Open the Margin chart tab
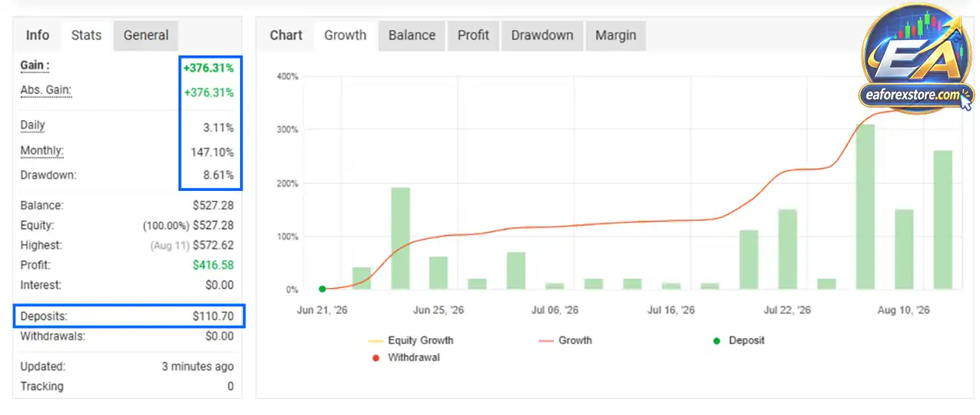 [x=615, y=35]
